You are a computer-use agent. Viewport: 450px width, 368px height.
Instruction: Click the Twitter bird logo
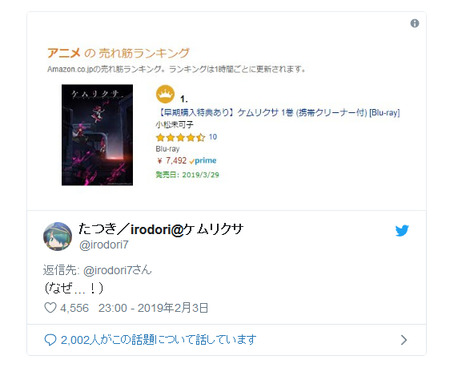coord(402,231)
